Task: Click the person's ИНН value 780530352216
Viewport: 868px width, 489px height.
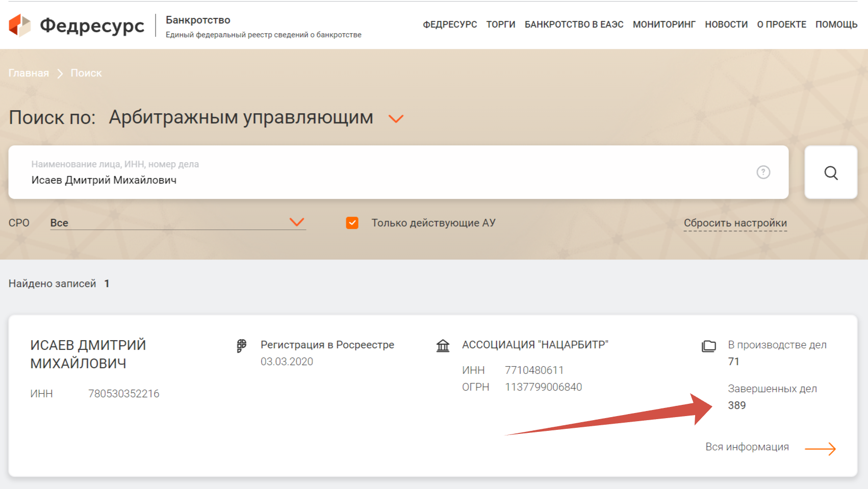Action: (x=124, y=394)
